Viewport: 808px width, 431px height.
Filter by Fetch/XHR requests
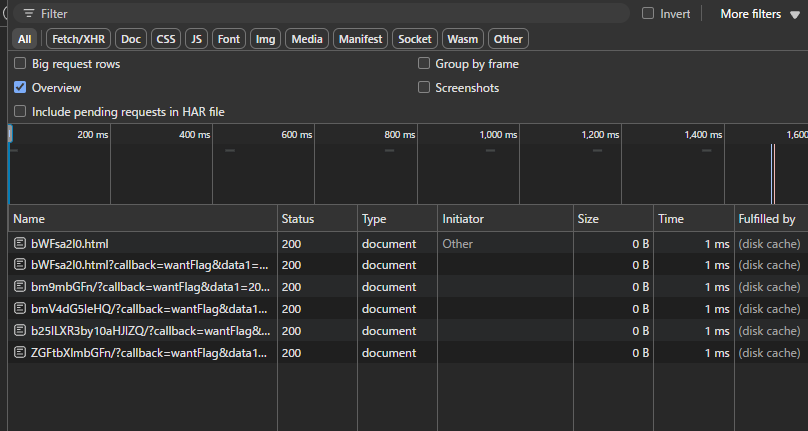point(78,39)
